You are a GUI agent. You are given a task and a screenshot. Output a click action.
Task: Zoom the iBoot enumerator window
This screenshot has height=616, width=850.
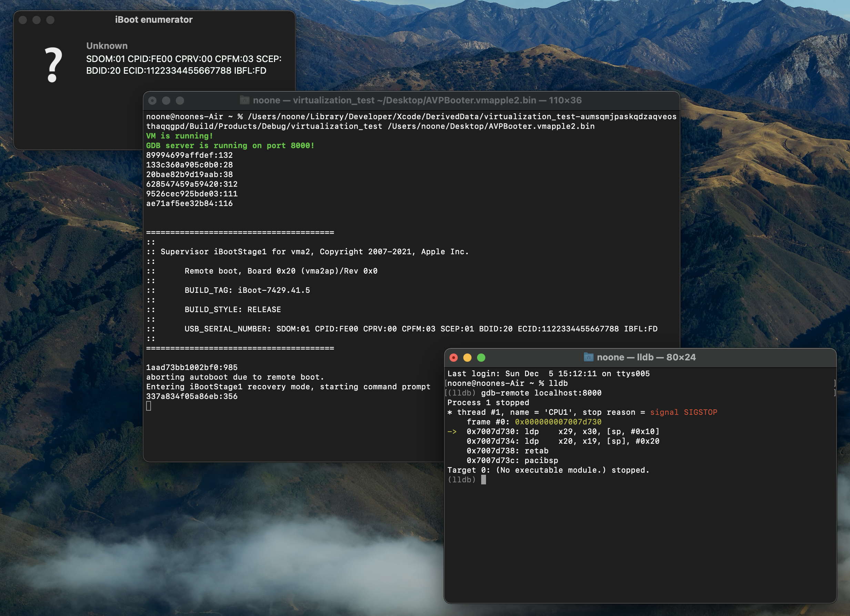[50, 20]
